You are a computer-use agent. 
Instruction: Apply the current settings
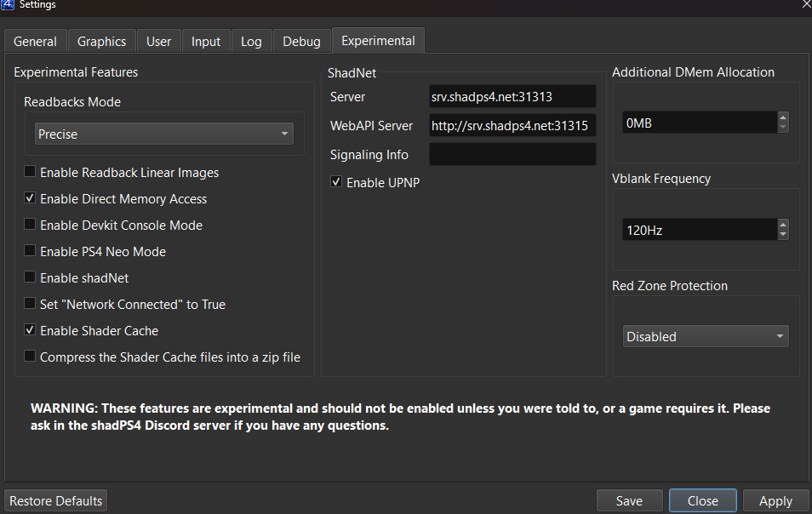click(775, 501)
